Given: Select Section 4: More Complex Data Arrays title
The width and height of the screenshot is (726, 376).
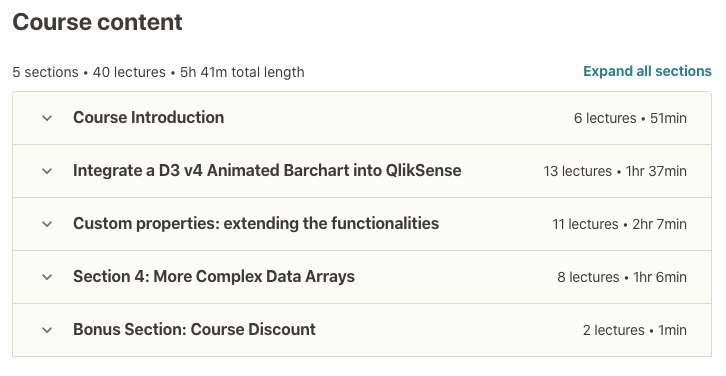Looking at the screenshot, I should click(x=214, y=277).
